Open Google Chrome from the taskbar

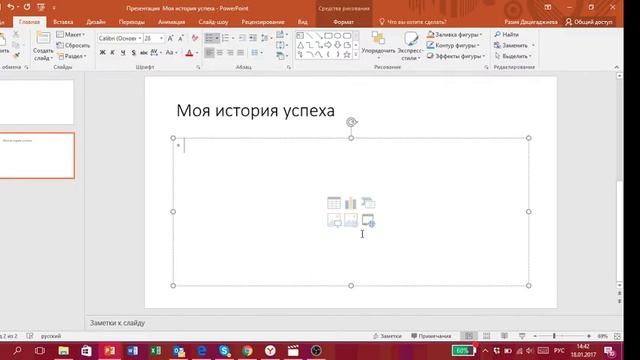coord(247,351)
